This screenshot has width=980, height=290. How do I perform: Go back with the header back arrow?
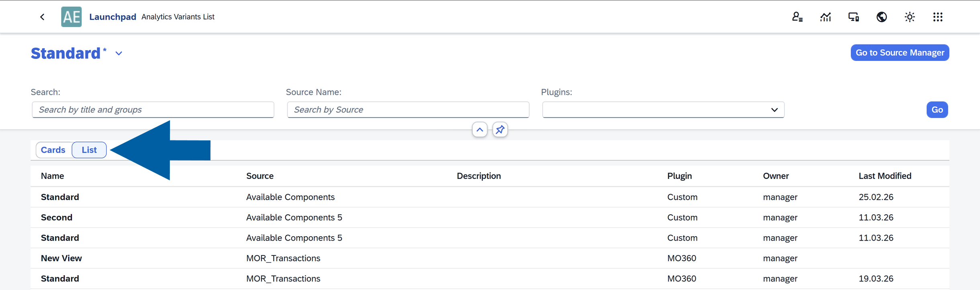click(42, 17)
